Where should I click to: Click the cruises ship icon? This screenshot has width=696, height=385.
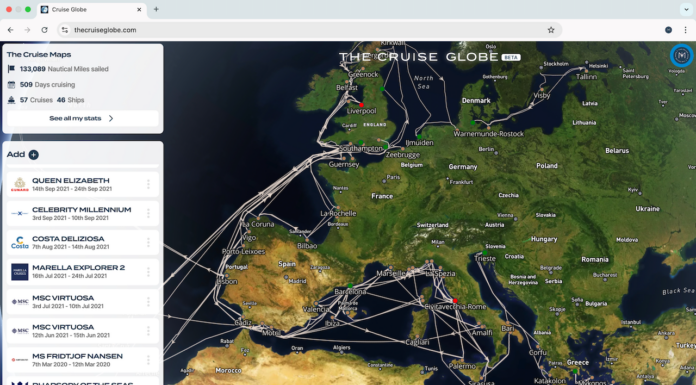coord(12,100)
